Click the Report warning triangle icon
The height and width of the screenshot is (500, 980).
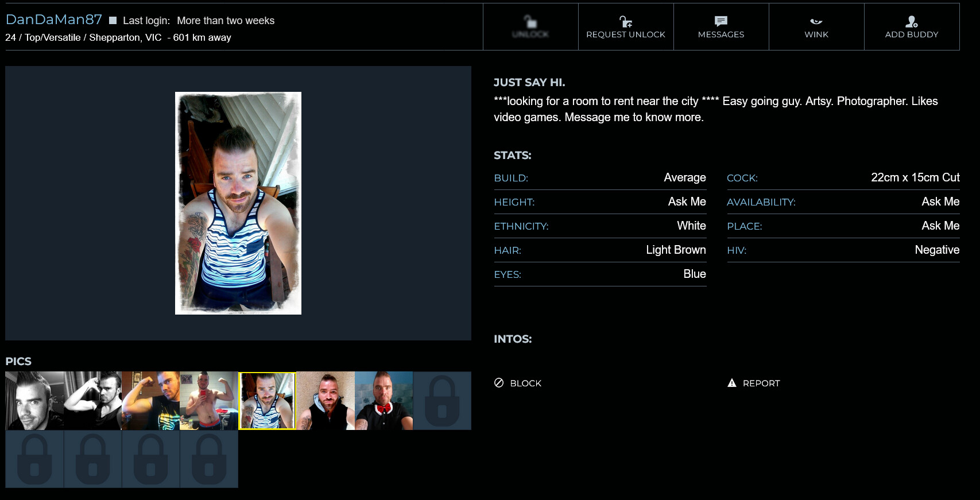click(732, 382)
